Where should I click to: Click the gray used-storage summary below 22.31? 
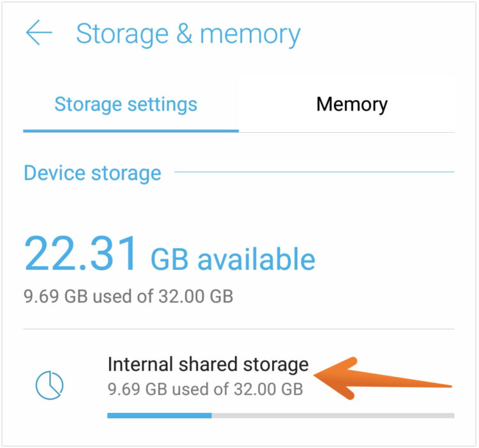128,296
